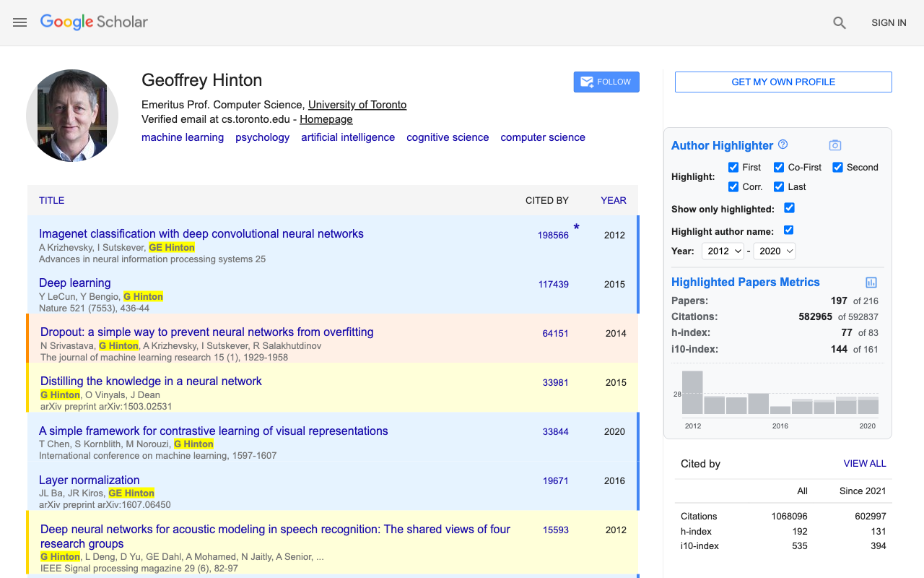Click the Author Highlighter heading

click(x=722, y=145)
